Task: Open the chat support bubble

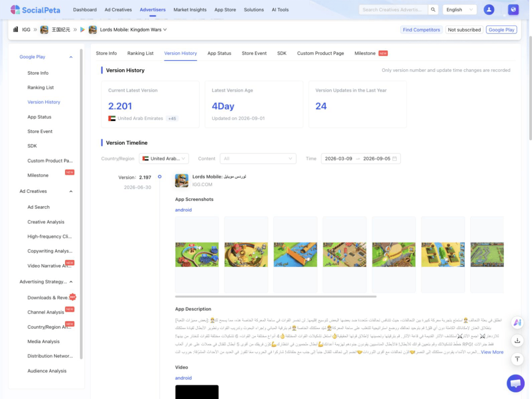Action: pyautogui.click(x=515, y=383)
